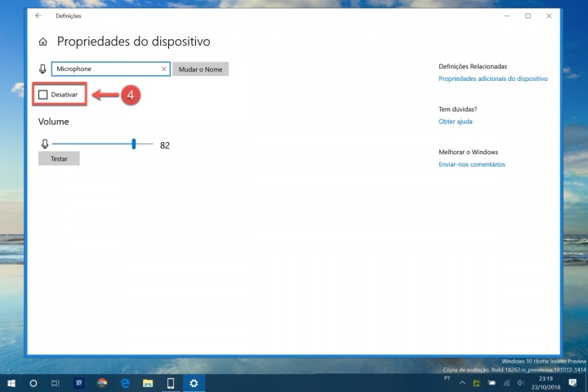Open Cortana search circle in taskbar
This screenshot has width=588, height=392.
(33, 383)
